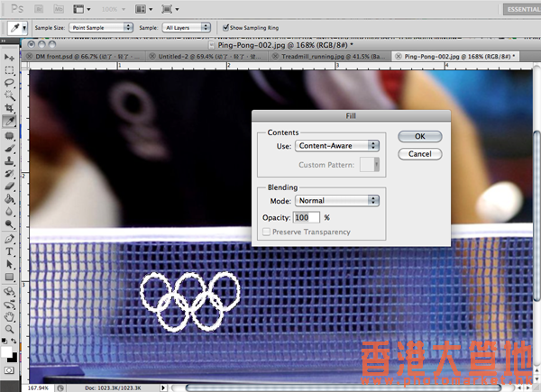Open the Essentials workspace switcher
This screenshot has height=392, width=541.
(x=522, y=9)
